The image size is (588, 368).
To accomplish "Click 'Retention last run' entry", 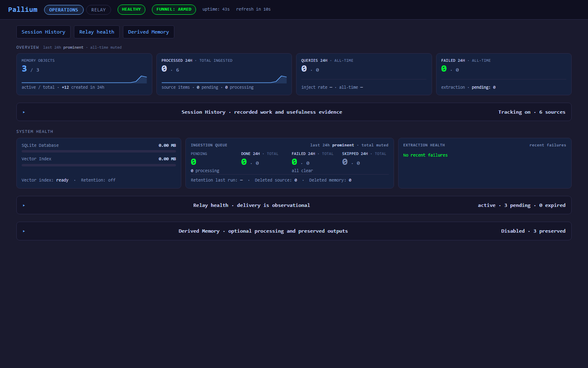I will point(217,180).
